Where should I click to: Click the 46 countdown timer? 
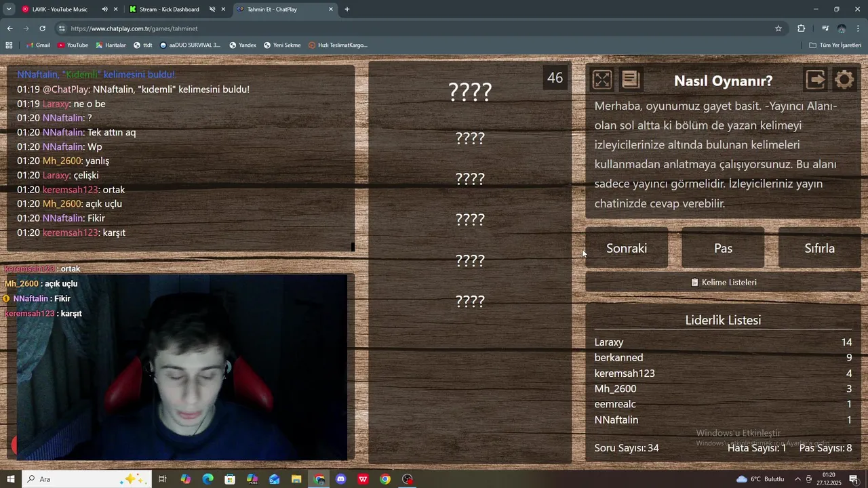[x=555, y=78]
